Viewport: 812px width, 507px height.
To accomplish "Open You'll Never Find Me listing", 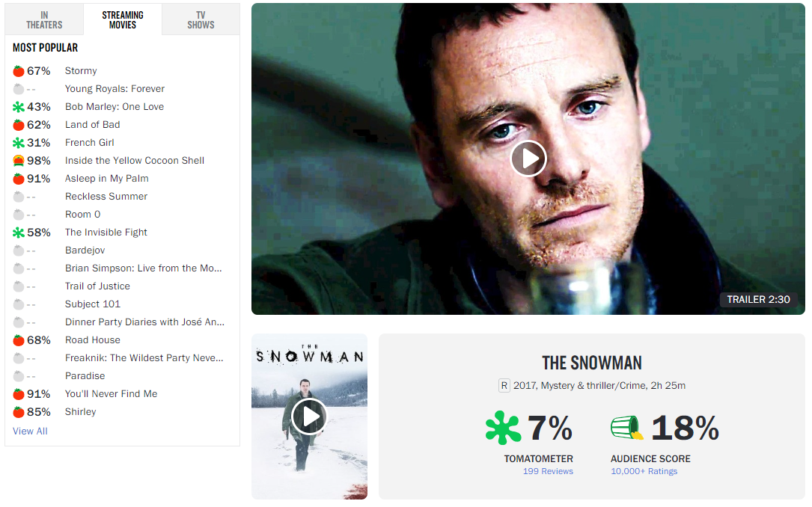I will pos(112,393).
